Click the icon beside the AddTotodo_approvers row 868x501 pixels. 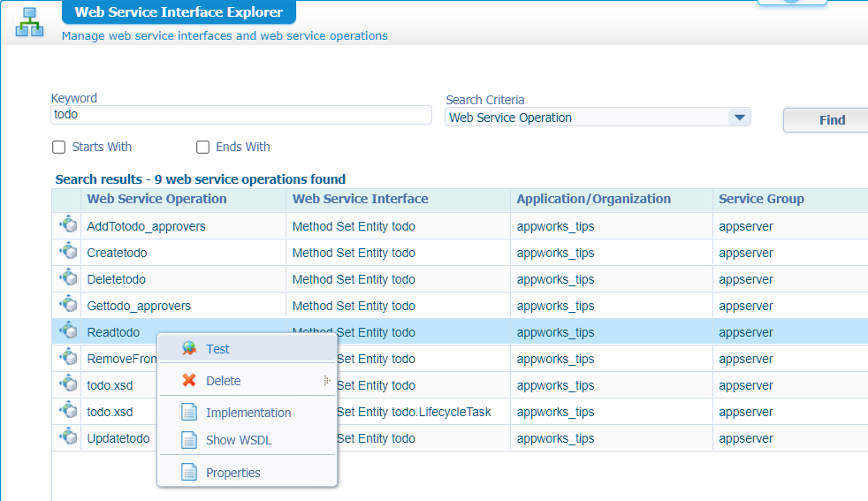(x=68, y=225)
